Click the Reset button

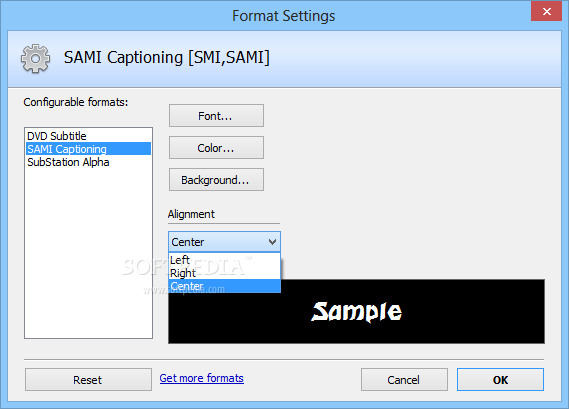(x=89, y=380)
